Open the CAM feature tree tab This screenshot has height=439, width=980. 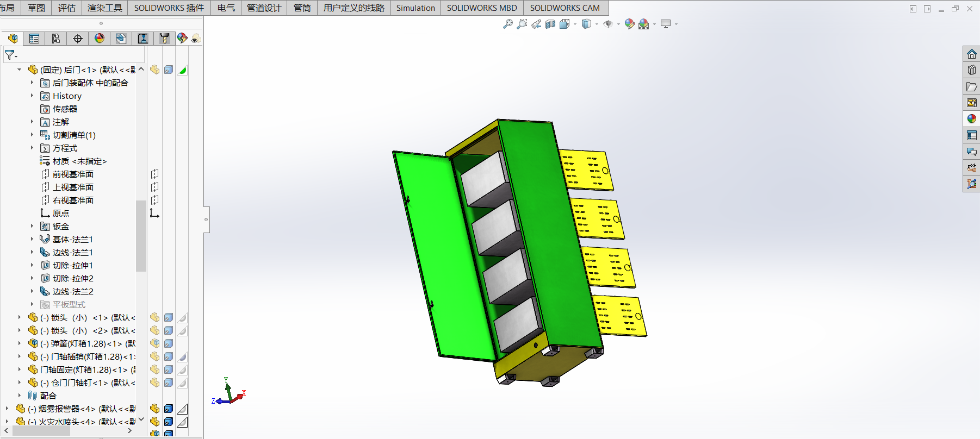point(121,39)
